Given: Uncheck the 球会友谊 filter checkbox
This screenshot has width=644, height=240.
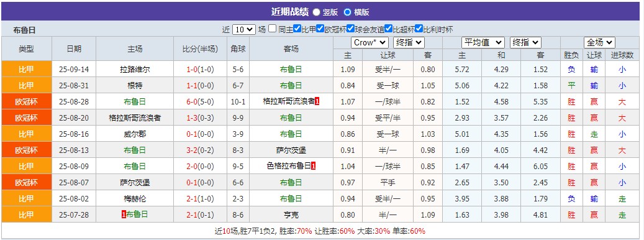Looking at the screenshot, I should pos(350,29).
